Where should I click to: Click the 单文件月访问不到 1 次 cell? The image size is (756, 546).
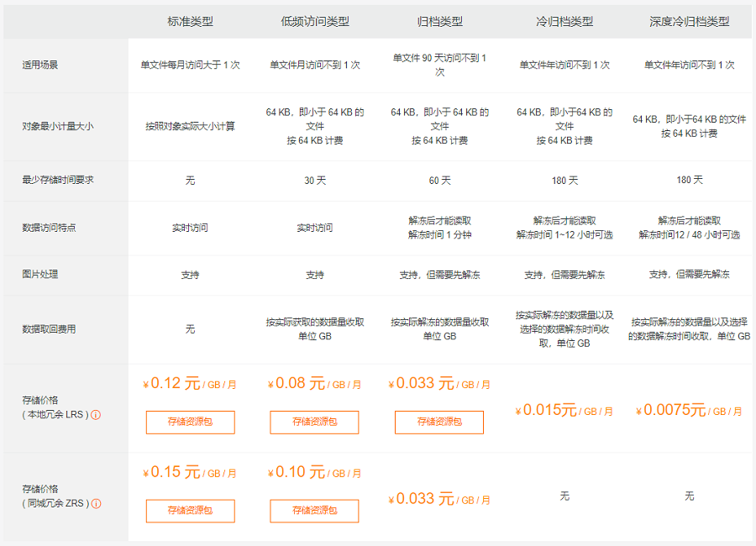click(x=315, y=66)
